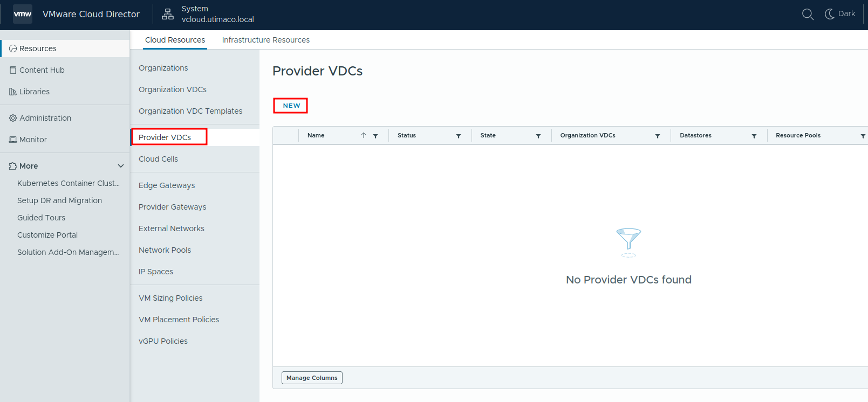Open Resources in the left navigation

tap(65, 48)
